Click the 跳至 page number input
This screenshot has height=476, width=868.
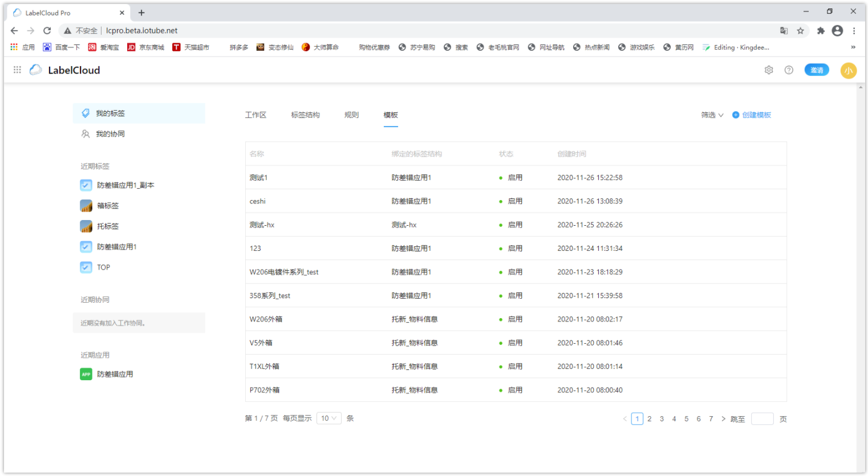(762, 419)
